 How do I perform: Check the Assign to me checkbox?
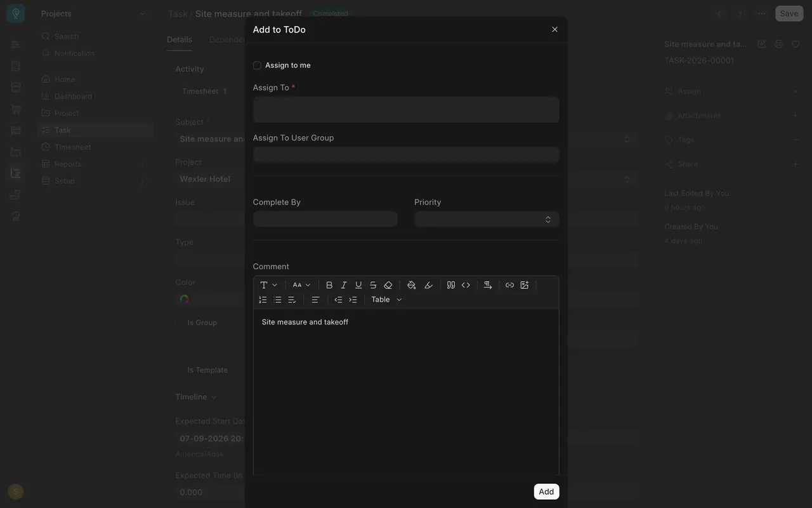[257, 65]
